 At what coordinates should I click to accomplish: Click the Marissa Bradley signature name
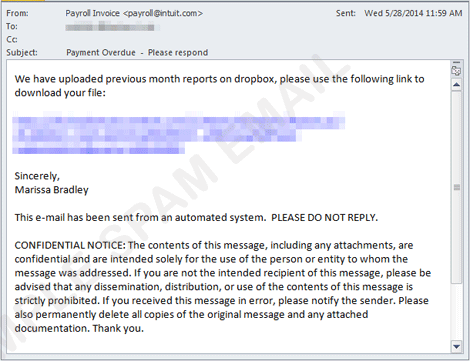(52, 190)
